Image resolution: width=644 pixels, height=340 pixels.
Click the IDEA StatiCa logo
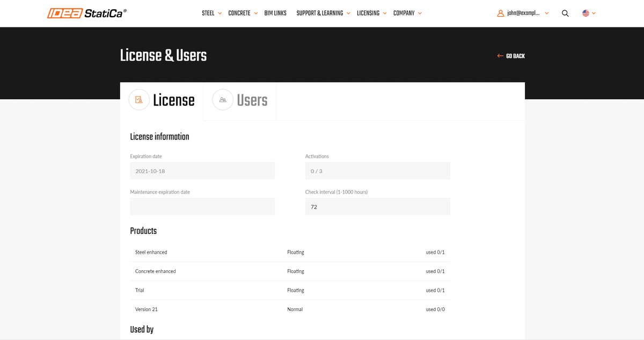(87, 12)
